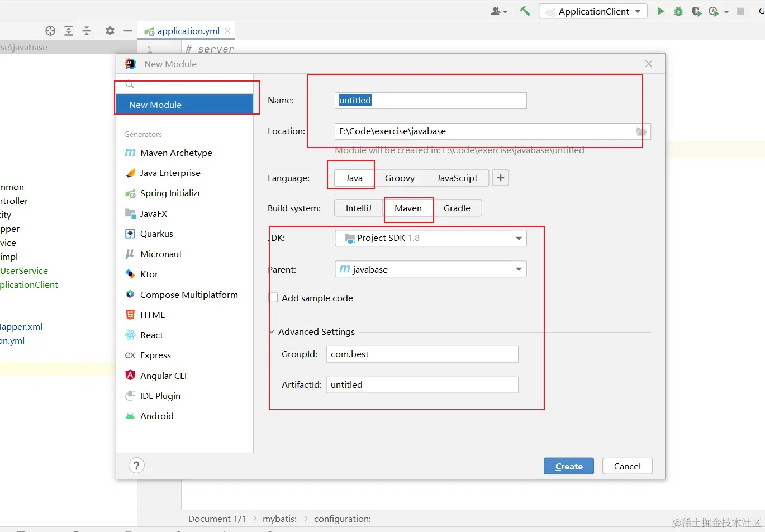Open the dropdown arrow next to profiler icon

click(x=726, y=11)
